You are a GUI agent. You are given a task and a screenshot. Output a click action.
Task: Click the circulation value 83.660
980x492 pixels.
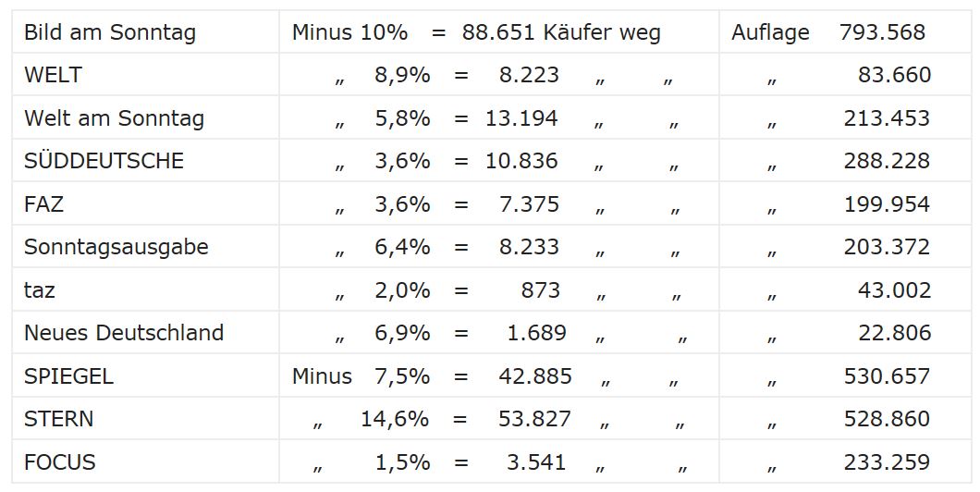coord(894,75)
